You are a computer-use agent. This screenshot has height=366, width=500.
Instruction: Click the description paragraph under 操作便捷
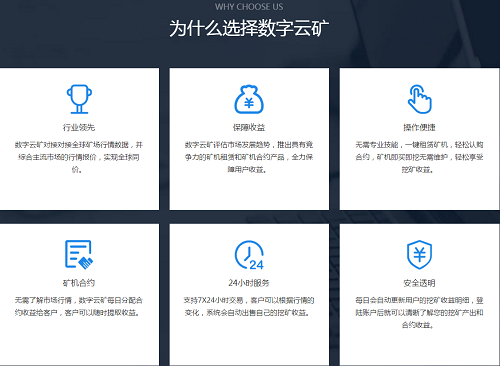[419, 157]
